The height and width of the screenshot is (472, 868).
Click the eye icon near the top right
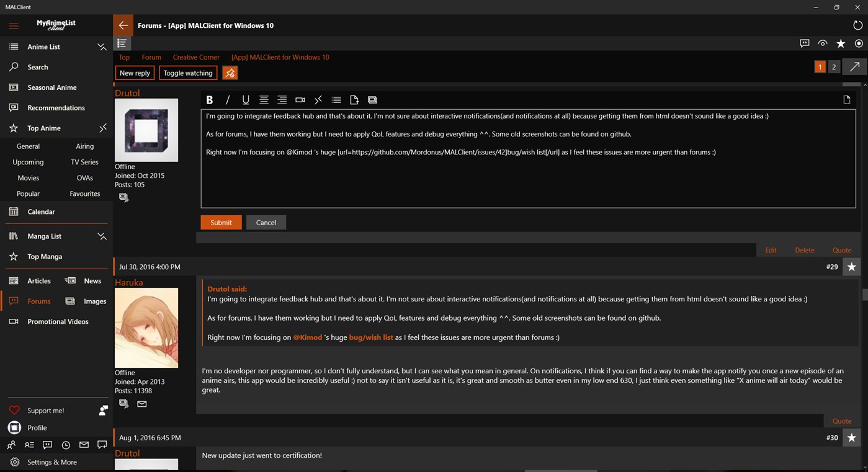tap(823, 43)
